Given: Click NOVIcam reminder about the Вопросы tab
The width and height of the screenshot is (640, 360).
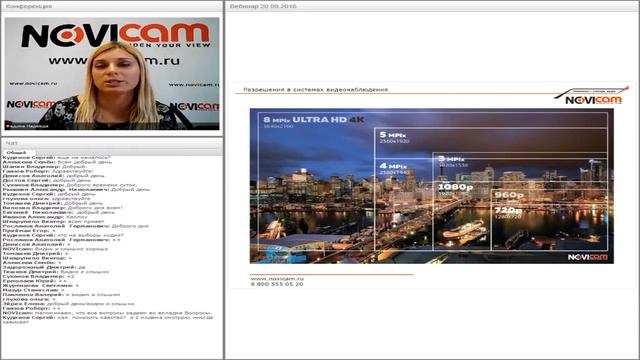Looking at the screenshot, I should pyautogui.click(x=107, y=313).
